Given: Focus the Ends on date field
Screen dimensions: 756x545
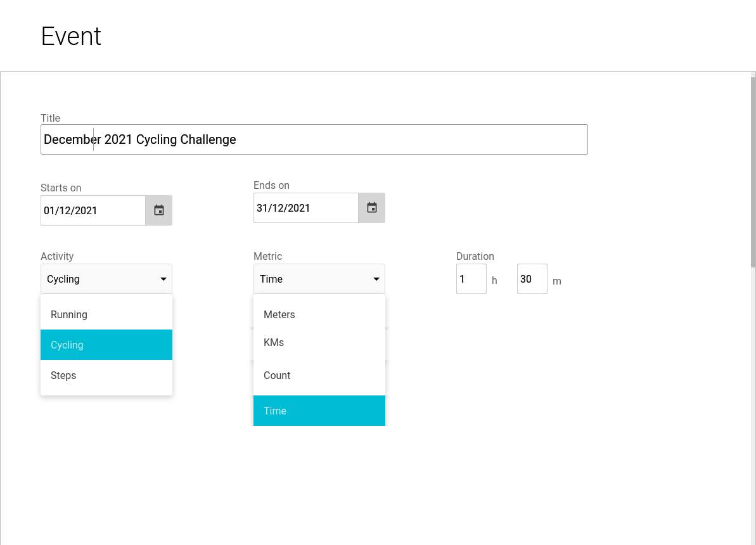Looking at the screenshot, I should pyautogui.click(x=305, y=208).
